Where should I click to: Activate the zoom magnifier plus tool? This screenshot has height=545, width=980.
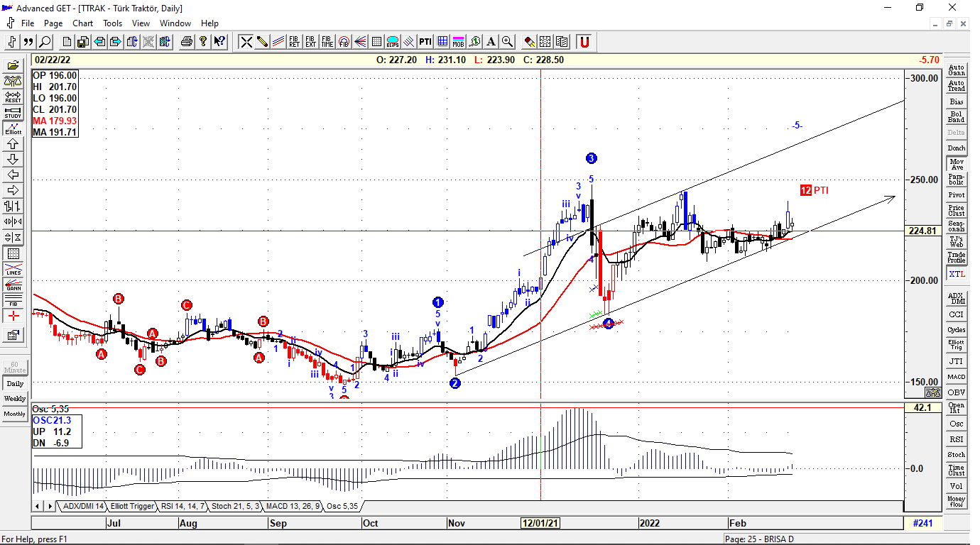tap(507, 42)
